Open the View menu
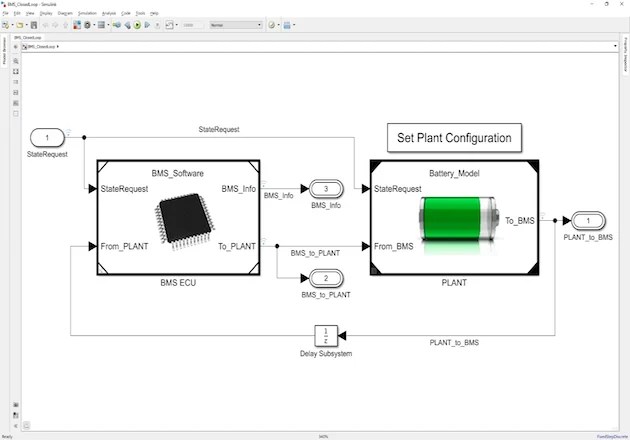This screenshot has height=440, width=630. pos(30,13)
